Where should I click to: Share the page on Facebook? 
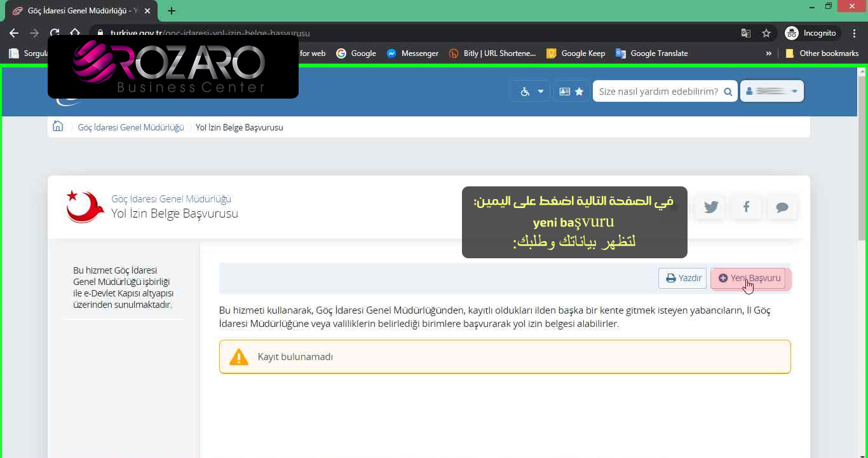click(746, 207)
